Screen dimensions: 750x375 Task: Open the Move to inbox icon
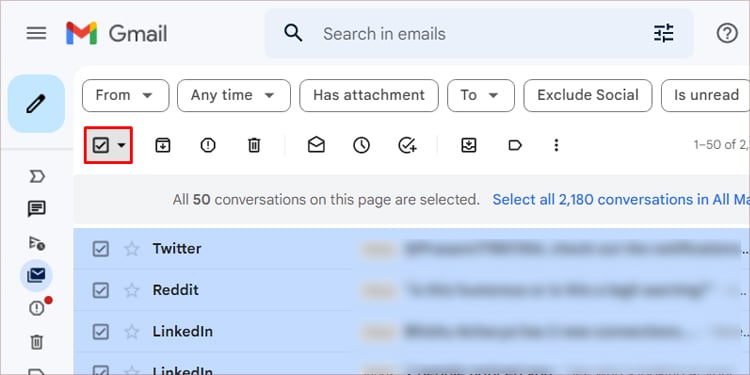tap(469, 145)
